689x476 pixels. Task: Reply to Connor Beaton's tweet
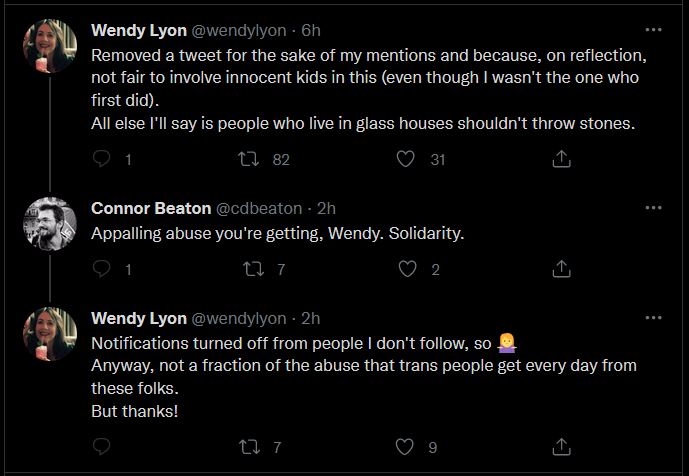102,268
